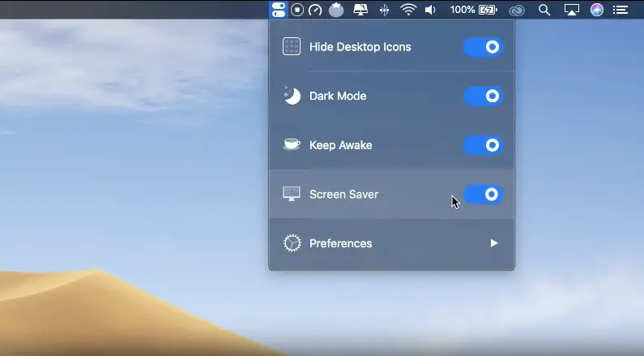
Task: Click the Bluetooth icon in menu bar
Action: tap(384, 10)
